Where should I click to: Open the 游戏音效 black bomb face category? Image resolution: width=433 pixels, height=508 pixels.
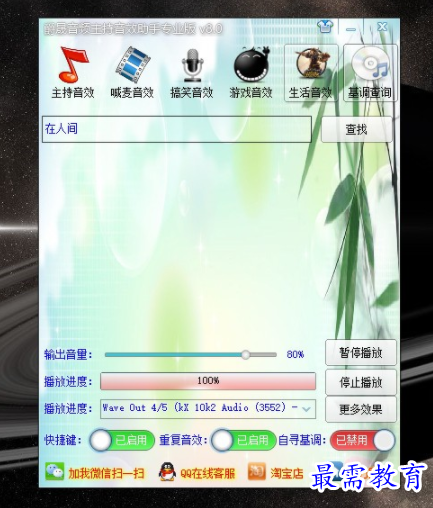click(251, 73)
